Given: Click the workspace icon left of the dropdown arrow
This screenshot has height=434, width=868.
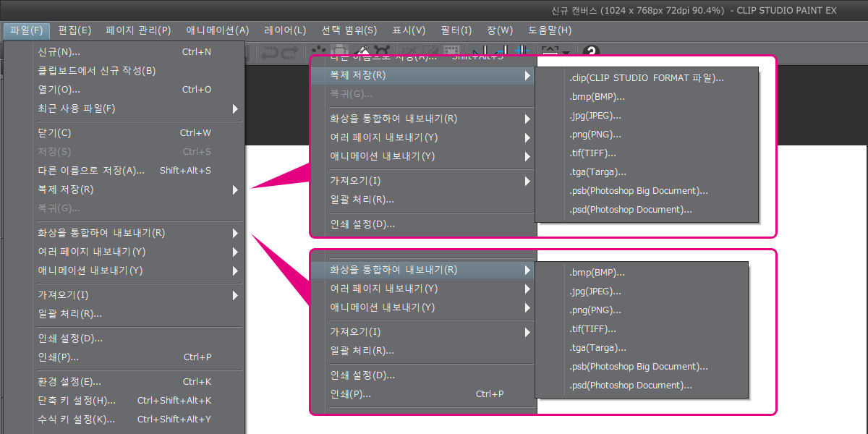Looking at the screenshot, I should point(550,51).
